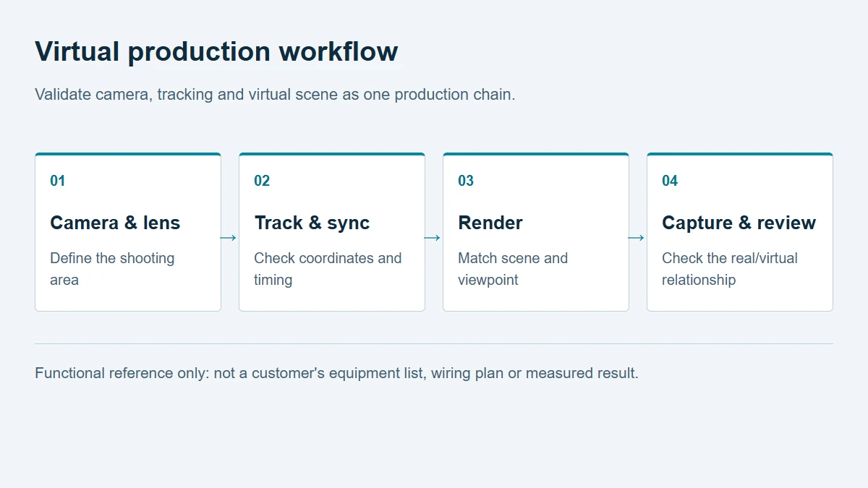Viewport: 868px width, 488px height.
Task: Click the 'Track & sync' card title
Action: (312, 223)
